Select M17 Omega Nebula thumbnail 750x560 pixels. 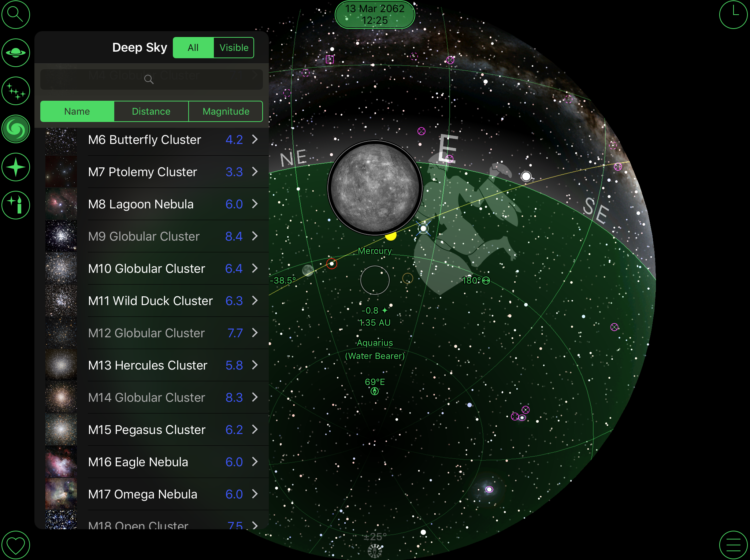tap(61, 494)
